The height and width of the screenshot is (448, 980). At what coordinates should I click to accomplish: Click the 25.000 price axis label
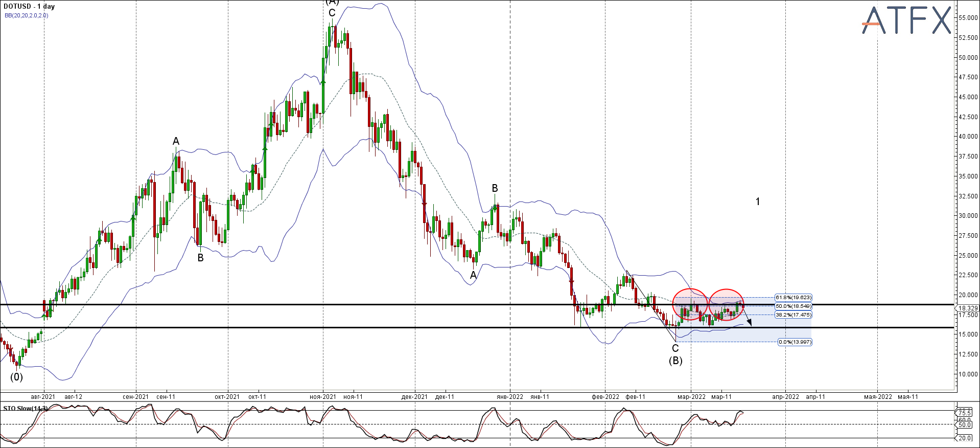pos(968,255)
